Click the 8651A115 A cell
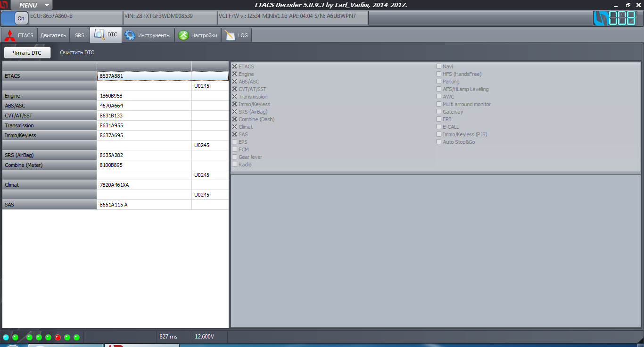 coord(144,205)
